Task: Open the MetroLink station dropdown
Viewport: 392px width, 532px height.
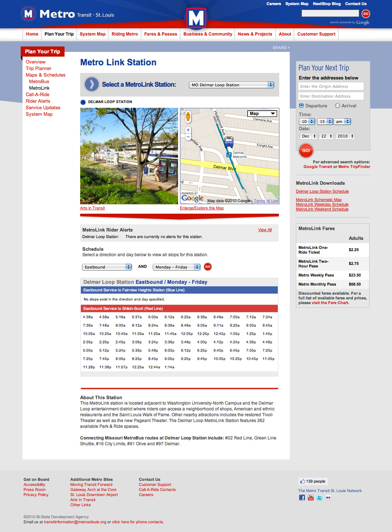Action: (231, 85)
